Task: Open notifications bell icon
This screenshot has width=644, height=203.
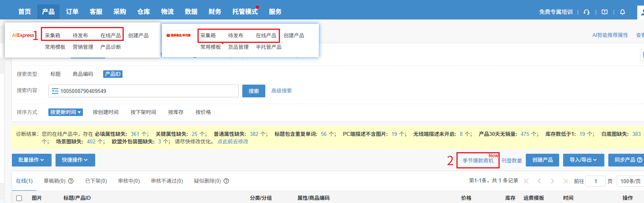Action: click(623, 12)
